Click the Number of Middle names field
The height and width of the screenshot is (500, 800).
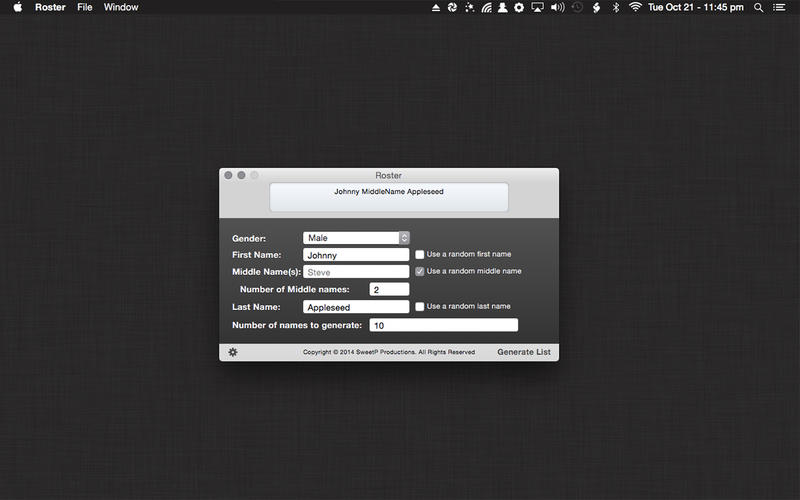(389, 289)
